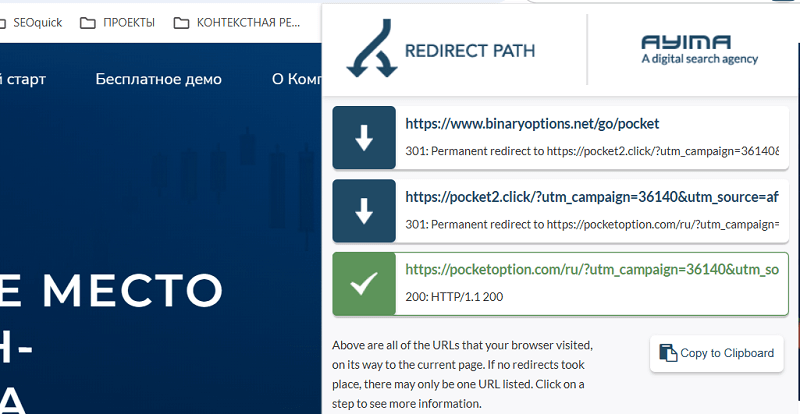Image resolution: width=800 pixels, height=414 pixels.
Task: Click the Бесплатное демо menu item
Action: (159, 79)
